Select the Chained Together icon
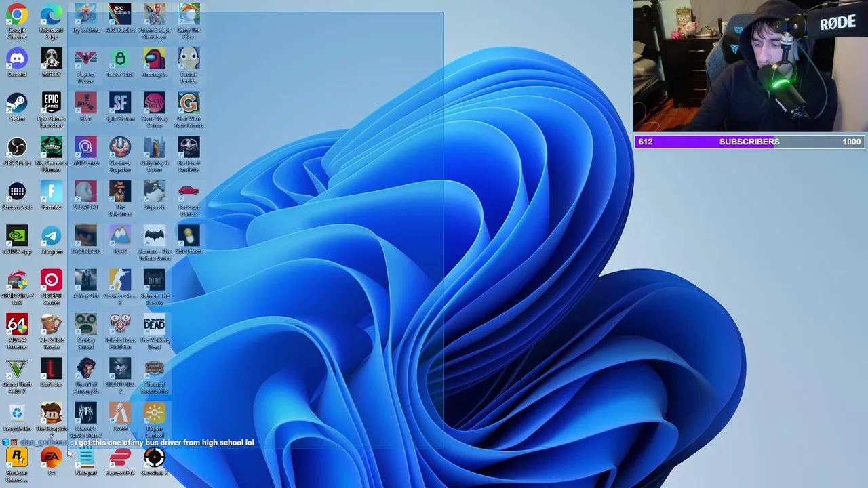The image size is (868, 488). (120, 154)
